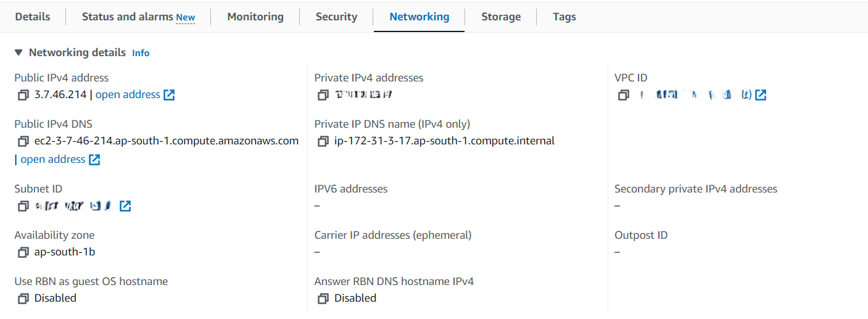Copy the private IP DNS name
This screenshot has height=319, width=868.
[x=323, y=141]
